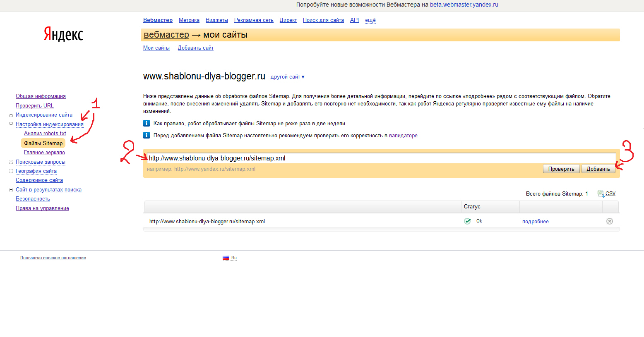Image resolution: width=644 pixels, height=337 pixels.
Task: Click the info icon beside 'Как правило' note
Action: pyautogui.click(x=147, y=123)
